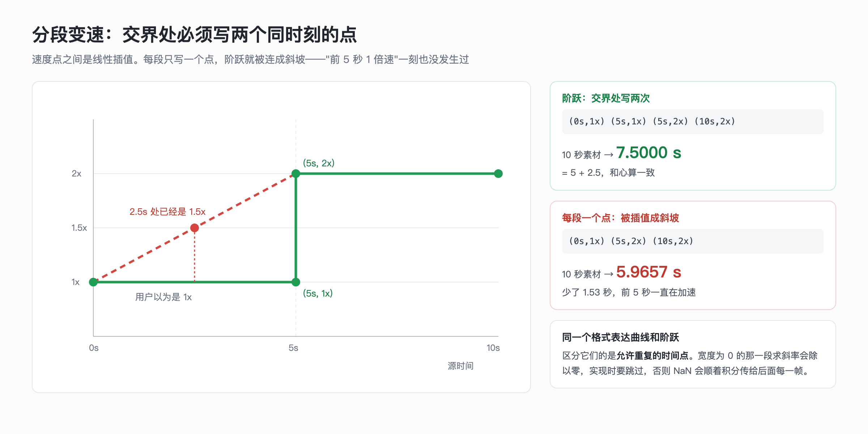Click the note '= 5 + 2.5，和心算一致'
The height and width of the screenshot is (434, 868).
click(x=608, y=173)
